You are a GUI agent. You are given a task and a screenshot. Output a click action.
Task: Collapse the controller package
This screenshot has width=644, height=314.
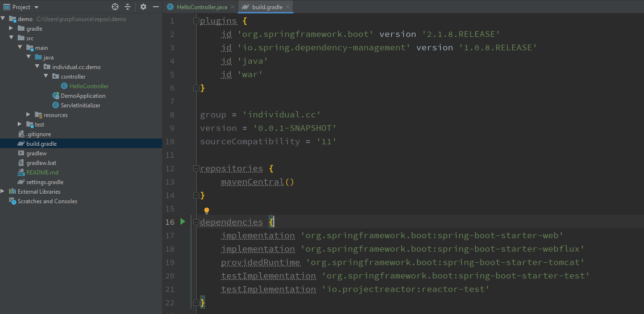click(46, 76)
